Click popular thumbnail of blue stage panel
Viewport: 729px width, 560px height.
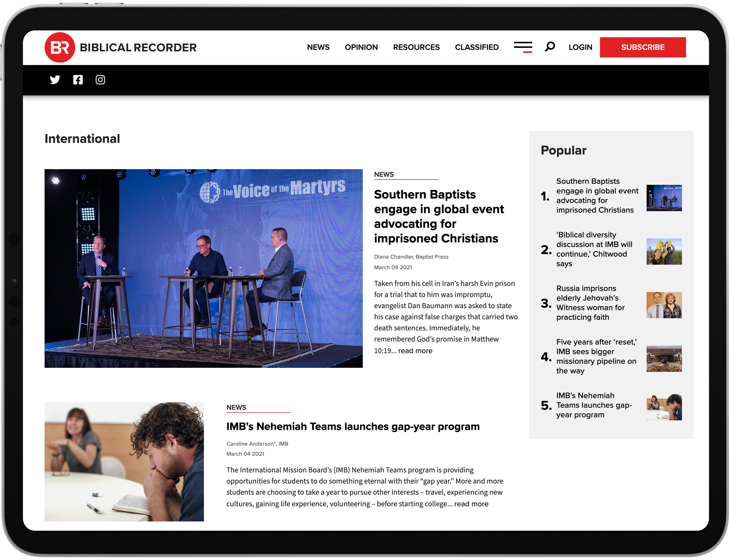point(664,198)
